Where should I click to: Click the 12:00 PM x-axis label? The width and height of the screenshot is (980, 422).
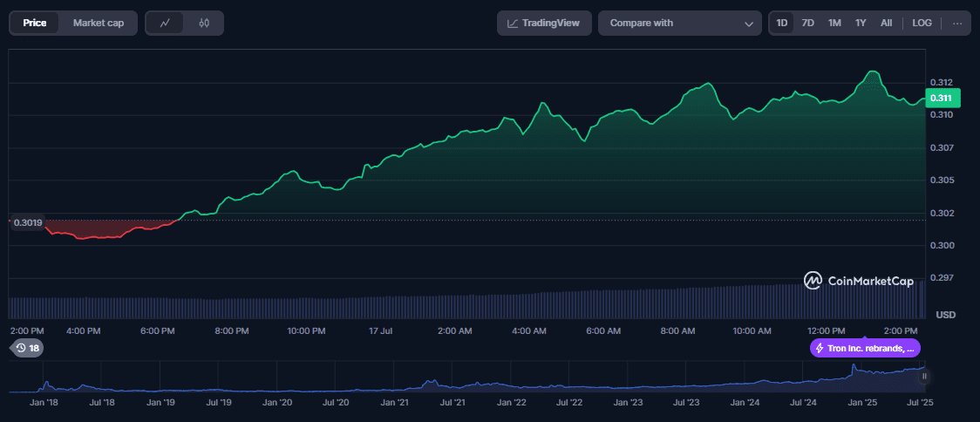pyautogui.click(x=826, y=330)
